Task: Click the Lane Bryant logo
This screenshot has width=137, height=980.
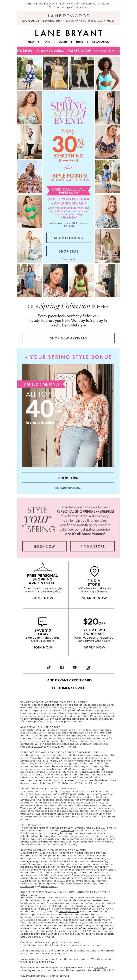Action: [68, 34]
